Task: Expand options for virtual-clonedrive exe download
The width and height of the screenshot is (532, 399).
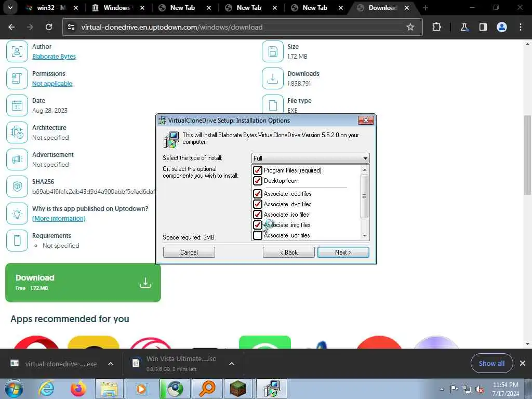Action: pyautogui.click(x=111, y=364)
